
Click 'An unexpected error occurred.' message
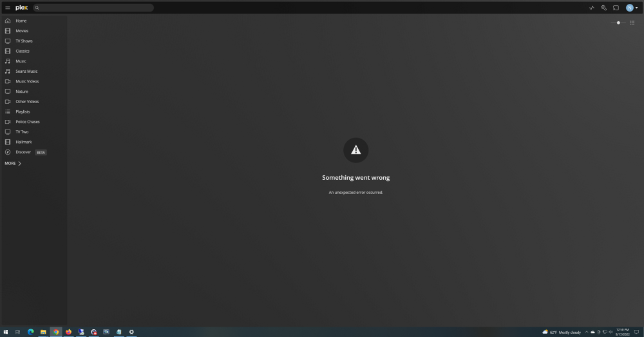(355, 192)
